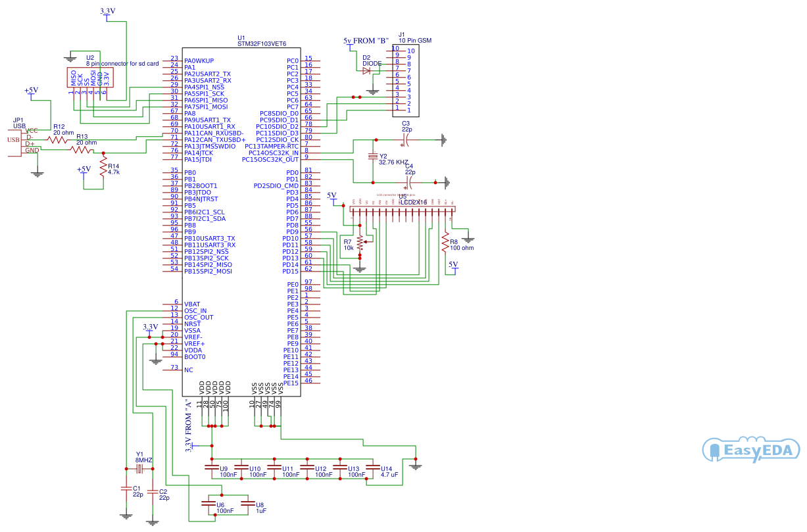The height and width of the screenshot is (532, 807).
Task: Select the U5 LCD2X16 connector symbol
Action: tap(403, 208)
